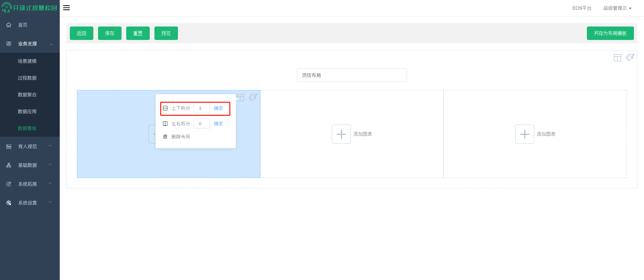Collapse the 业务支撑 menu chevron
644x280 pixels.
click(x=51, y=44)
